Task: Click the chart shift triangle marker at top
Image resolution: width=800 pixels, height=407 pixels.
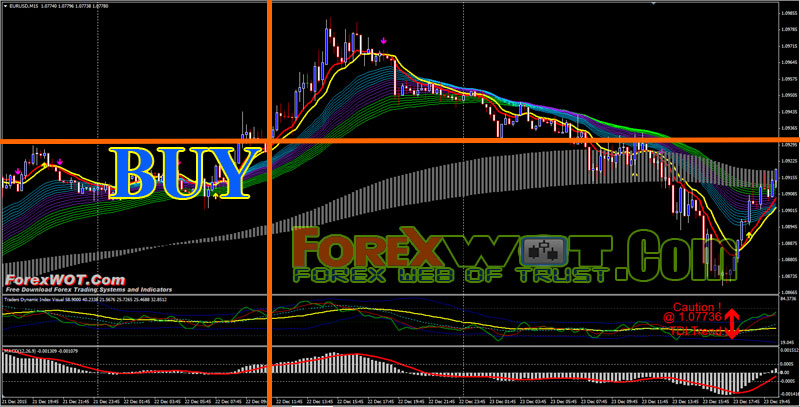Action: pyautogui.click(x=654, y=3)
